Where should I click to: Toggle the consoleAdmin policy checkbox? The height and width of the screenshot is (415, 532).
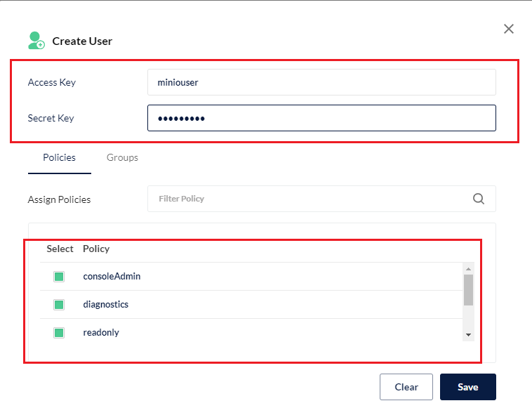(x=59, y=277)
